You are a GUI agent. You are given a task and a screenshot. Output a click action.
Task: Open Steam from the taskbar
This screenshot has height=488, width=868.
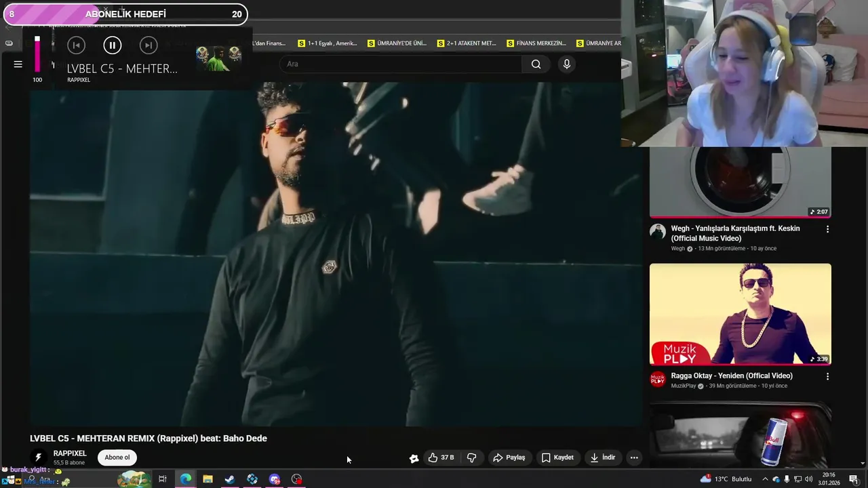click(230, 479)
